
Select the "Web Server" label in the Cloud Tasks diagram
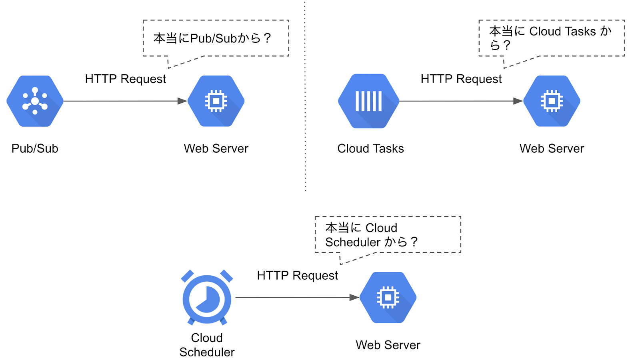(x=552, y=149)
